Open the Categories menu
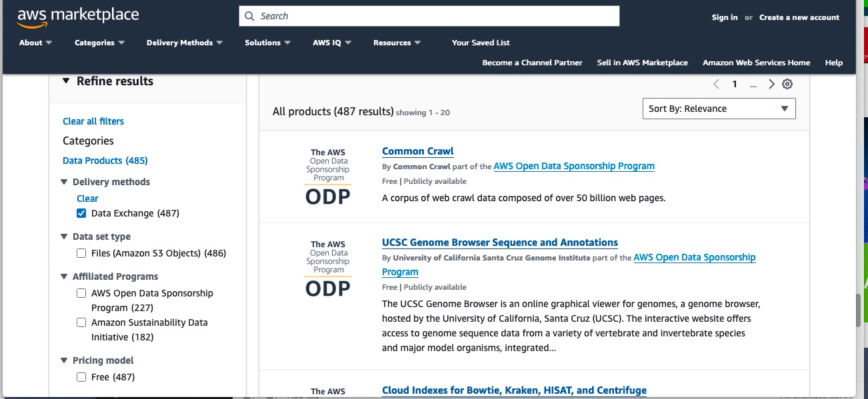Image resolution: width=868 pixels, height=399 pixels. (x=99, y=42)
